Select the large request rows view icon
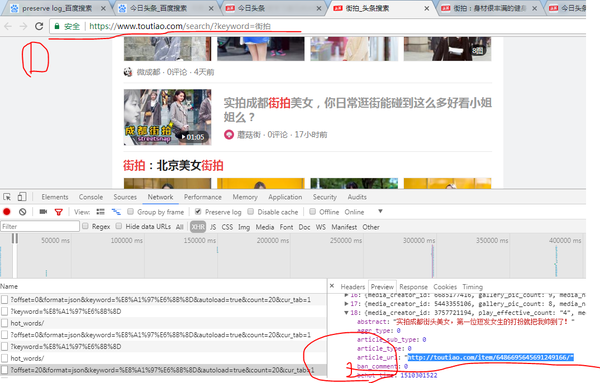 [101, 212]
